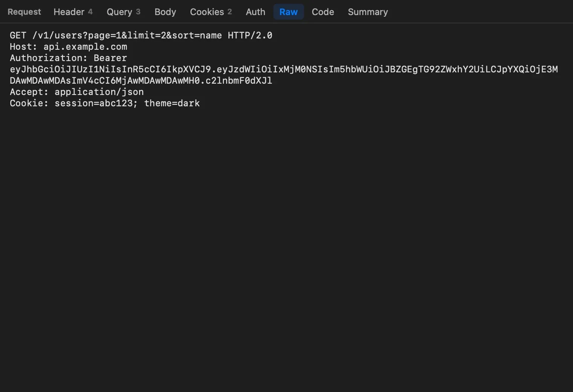Click the GET /v1/users request line
The width and height of the screenshot is (573, 392).
tap(141, 35)
